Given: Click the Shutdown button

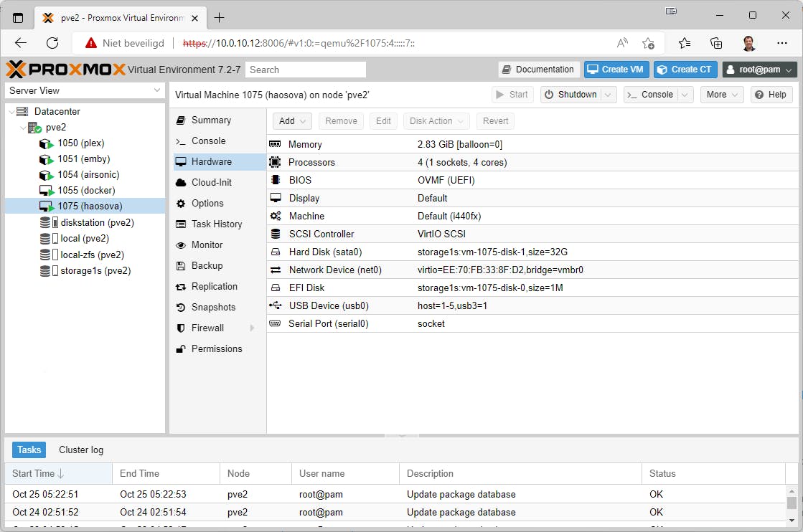Looking at the screenshot, I should pos(571,95).
